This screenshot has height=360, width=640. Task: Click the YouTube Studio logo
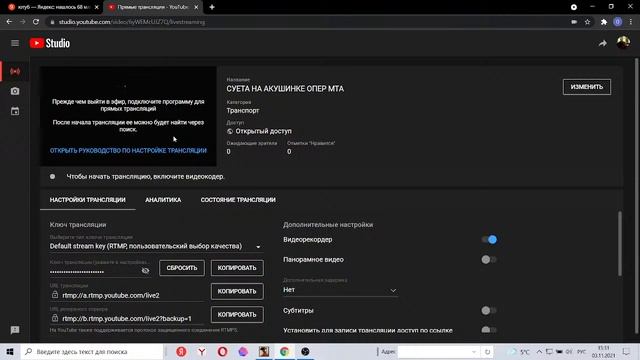pos(50,43)
